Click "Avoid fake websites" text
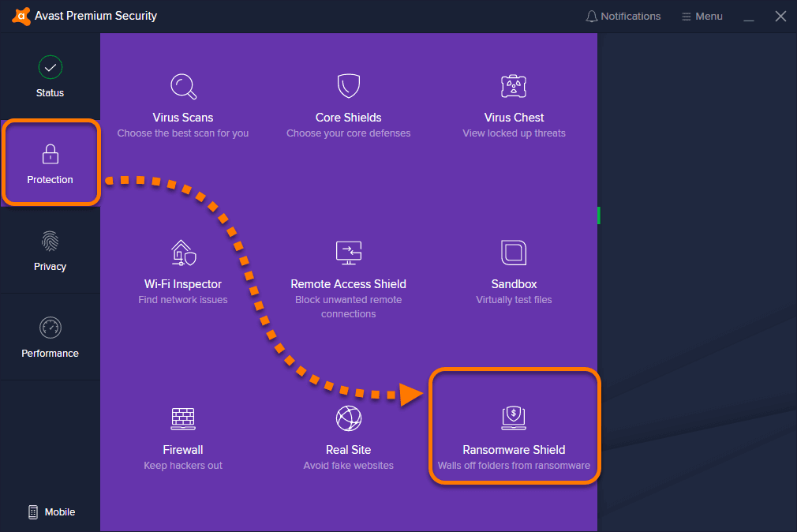Viewport: 797px width, 532px height. click(349, 466)
